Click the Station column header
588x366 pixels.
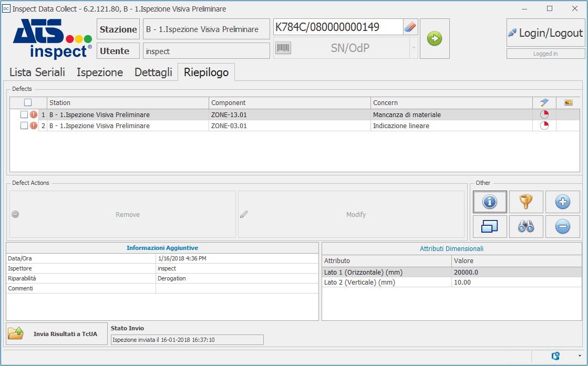click(128, 102)
